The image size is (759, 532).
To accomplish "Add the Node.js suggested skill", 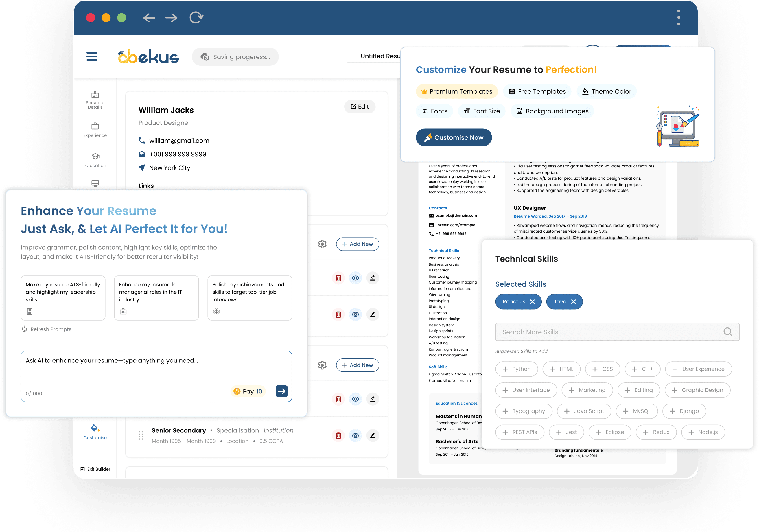I will click(703, 432).
